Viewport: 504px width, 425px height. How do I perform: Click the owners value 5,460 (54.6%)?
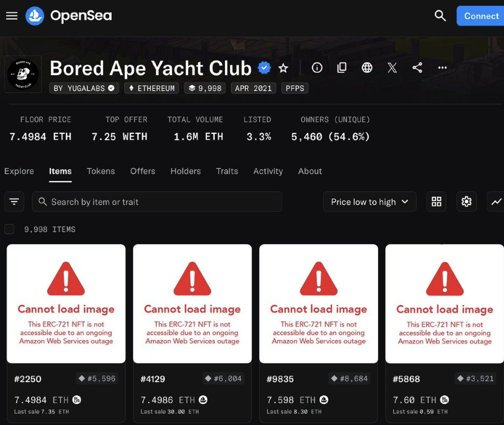click(x=330, y=137)
